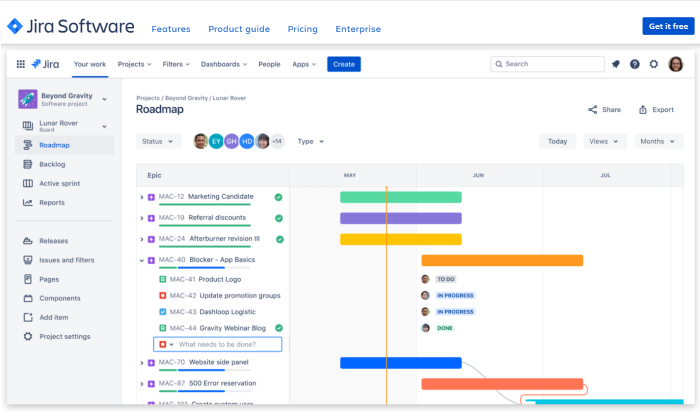
Task: Expand the MAC-24 Afterburner revision III epic
Action: point(142,239)
